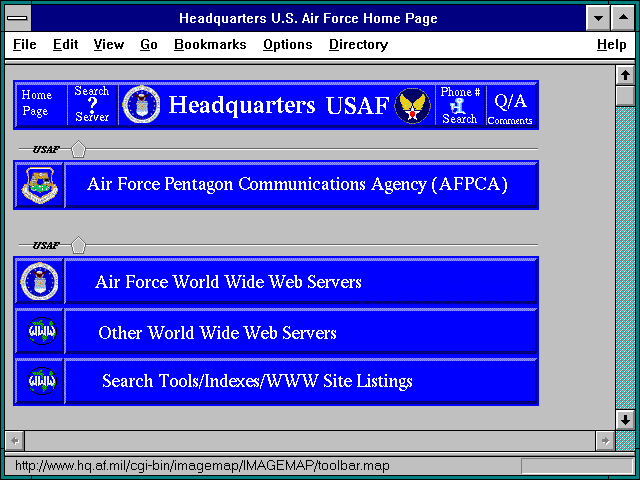640x480 pixels.
Task: Open the Q/A Comments button
Action: [510, 105]
